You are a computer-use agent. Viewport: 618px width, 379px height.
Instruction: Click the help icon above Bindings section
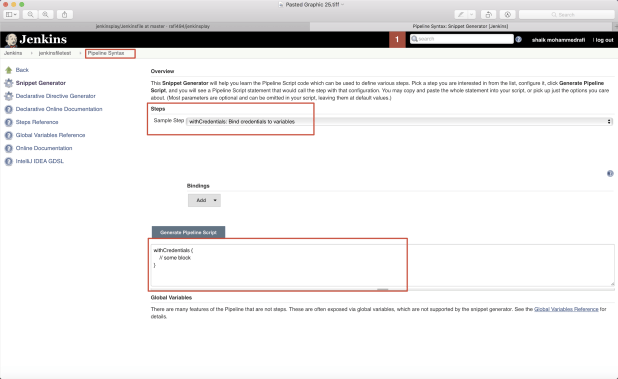(x=610, y=173)
